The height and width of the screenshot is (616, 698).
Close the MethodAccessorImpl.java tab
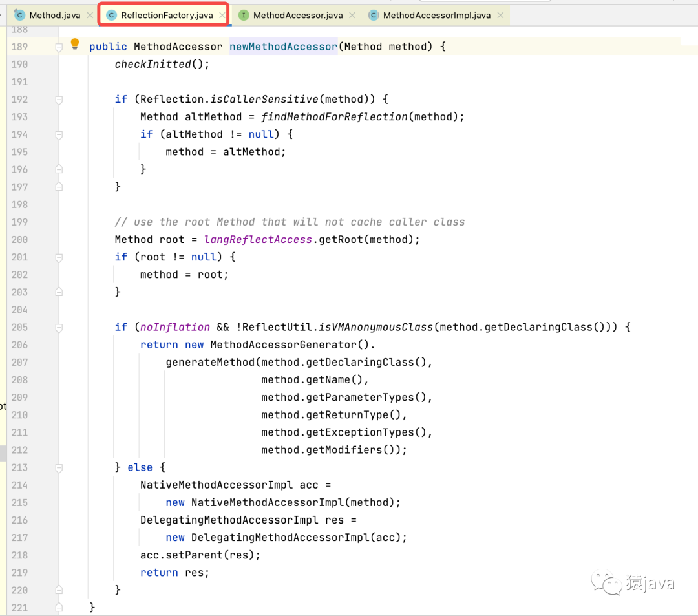[x=500, y=15]
